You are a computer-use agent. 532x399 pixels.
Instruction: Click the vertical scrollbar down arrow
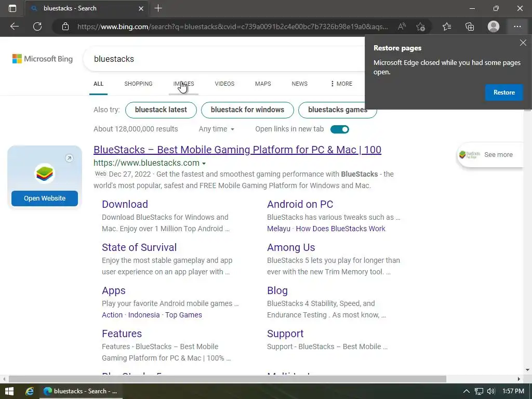[528, 370]
